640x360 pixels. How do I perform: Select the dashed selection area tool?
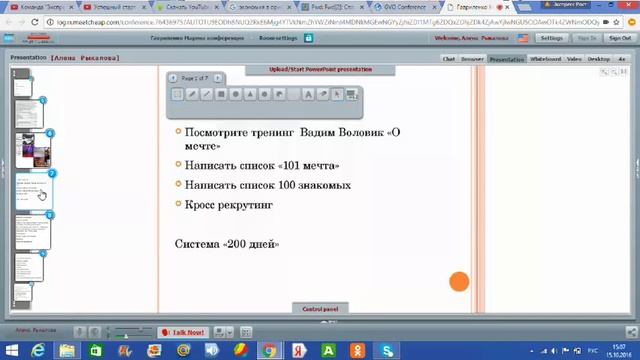click(178, 94)
